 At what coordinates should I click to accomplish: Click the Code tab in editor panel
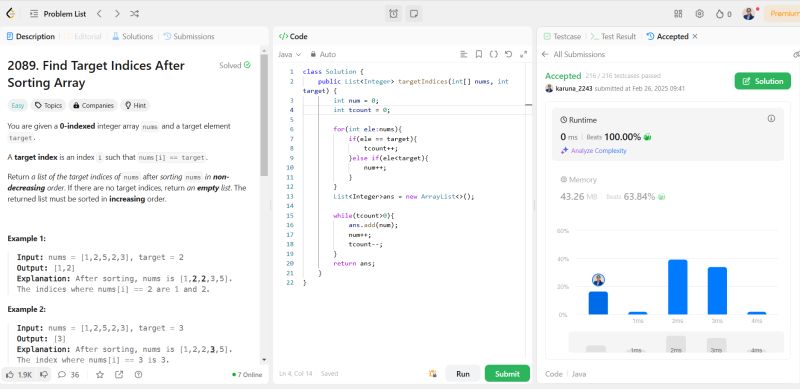tap(293, 36)
